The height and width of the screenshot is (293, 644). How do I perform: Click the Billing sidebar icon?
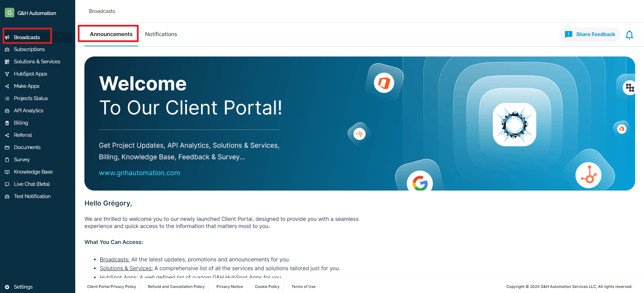point(7,123)
